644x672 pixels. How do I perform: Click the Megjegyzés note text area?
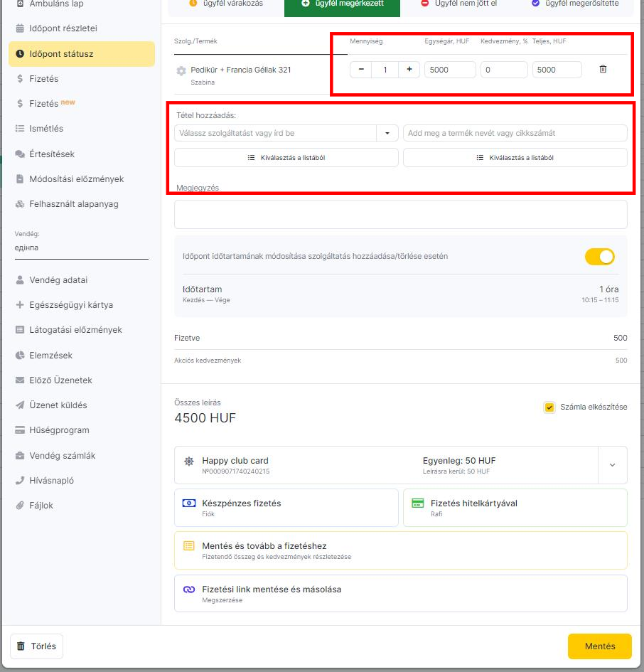click(401, 214)
